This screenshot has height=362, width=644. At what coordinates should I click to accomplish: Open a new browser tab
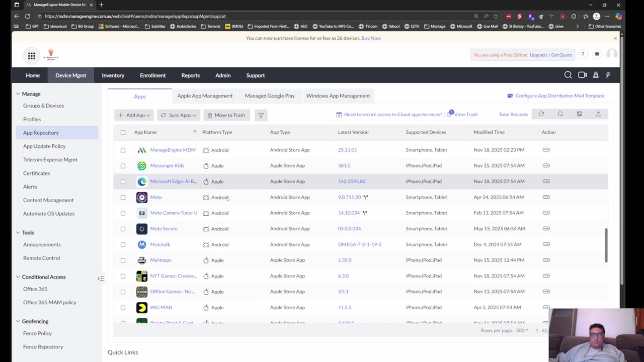pyautogui.click(x=101, y=5)
